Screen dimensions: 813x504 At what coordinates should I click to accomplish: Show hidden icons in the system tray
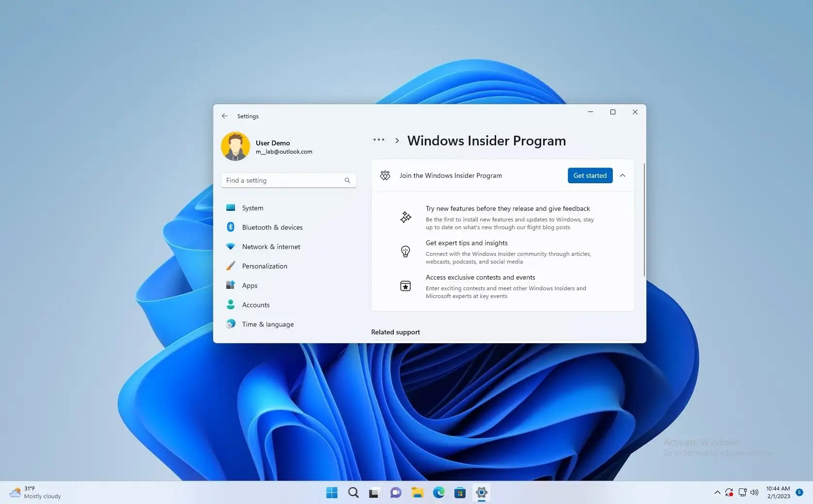[717, 492]
